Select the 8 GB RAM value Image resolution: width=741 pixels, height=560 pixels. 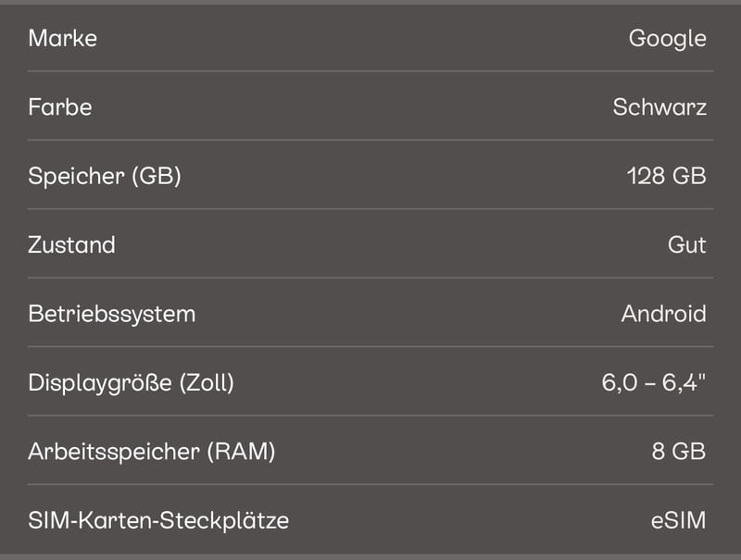pos(679,452)
